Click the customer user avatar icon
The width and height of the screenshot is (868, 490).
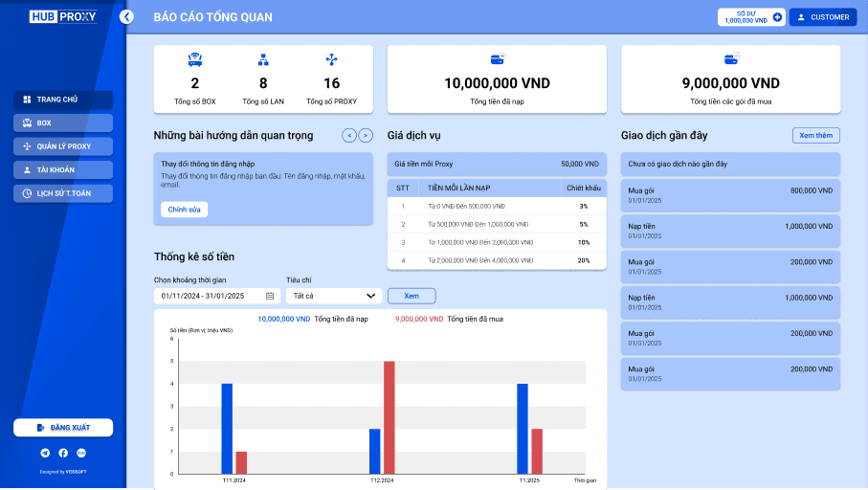[x=801, y=17]
